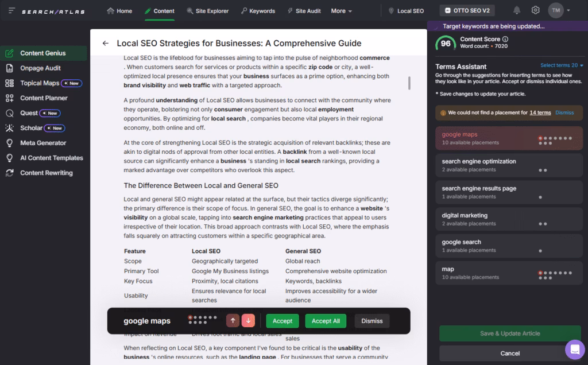The image size is (588, 365).
Task: Collapse the sidebar hamburger menu icon
Action: click(11, 10)
